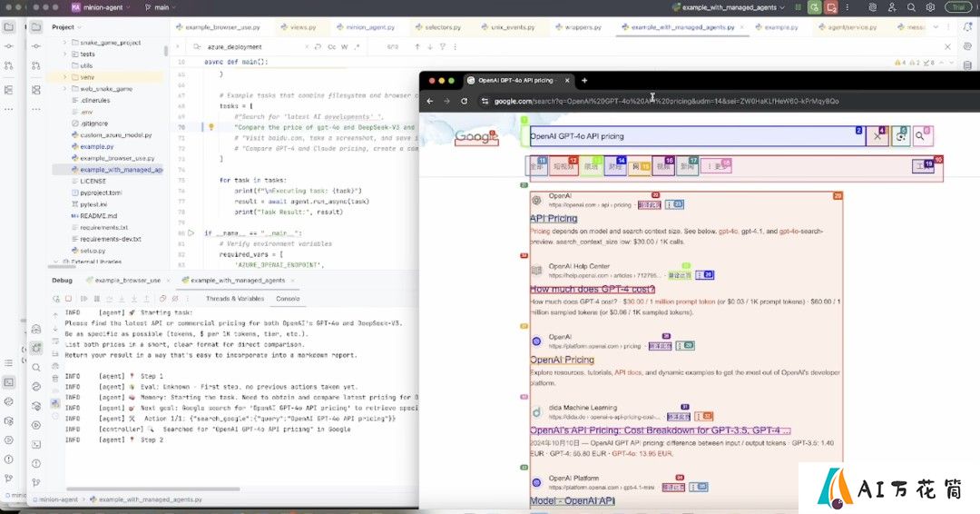Open AI Assistant icon in IDE title bar

873,7
